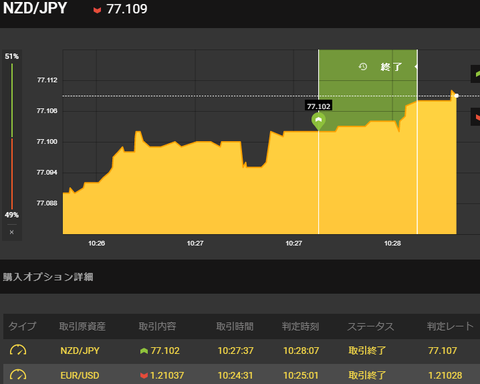The image size is (480, 384).
Task: Click the green HIGH button at chart edge
Action: click(x=476, y=74)
